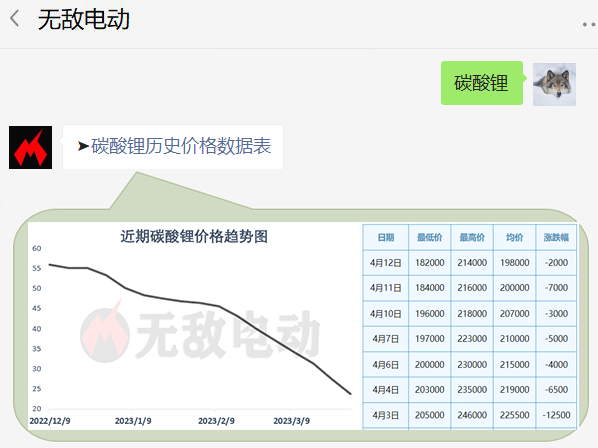
Task: Click the 246000 highest price cell
Action: [x=472, y=415]
